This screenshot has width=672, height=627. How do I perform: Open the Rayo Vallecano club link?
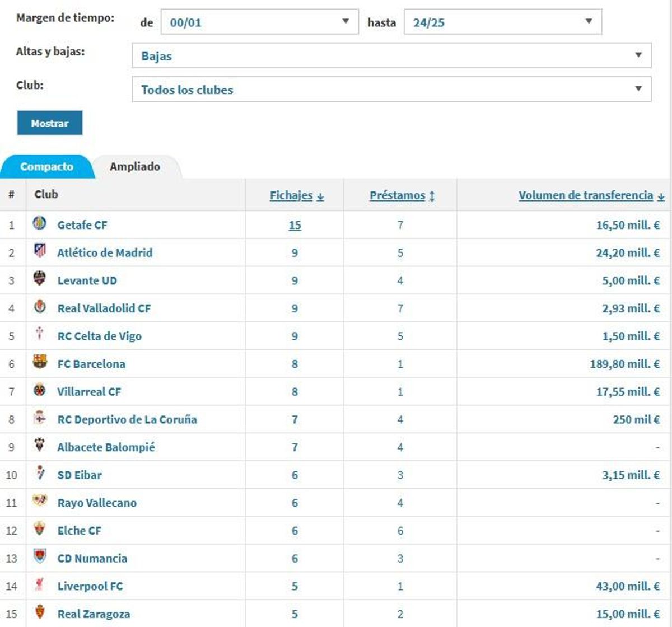[97, 503]
